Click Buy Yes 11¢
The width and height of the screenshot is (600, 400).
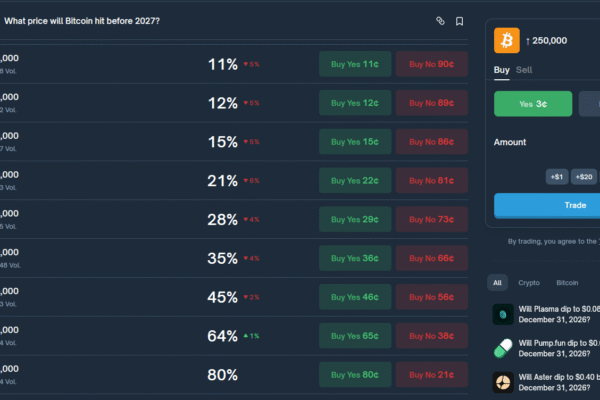click(x=355, y=64)
